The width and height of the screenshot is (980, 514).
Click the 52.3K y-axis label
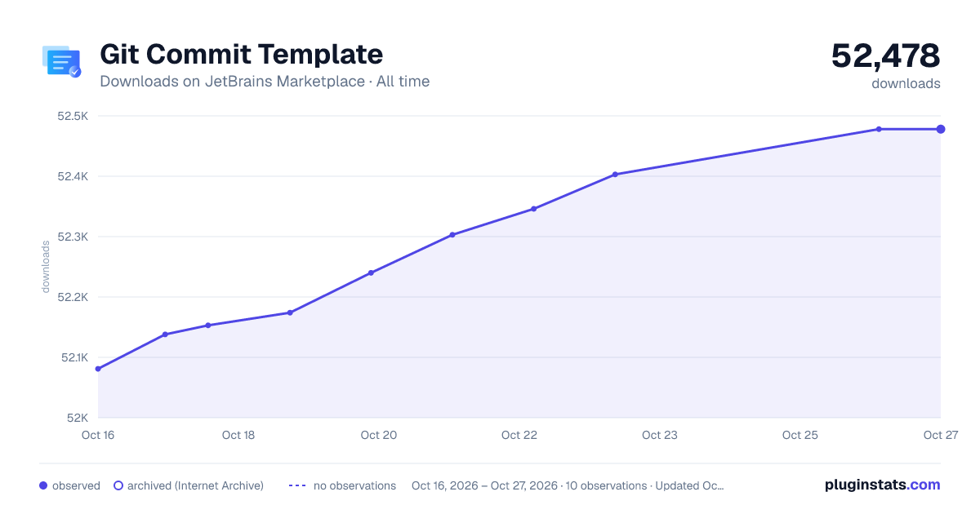tap(73, 237)
